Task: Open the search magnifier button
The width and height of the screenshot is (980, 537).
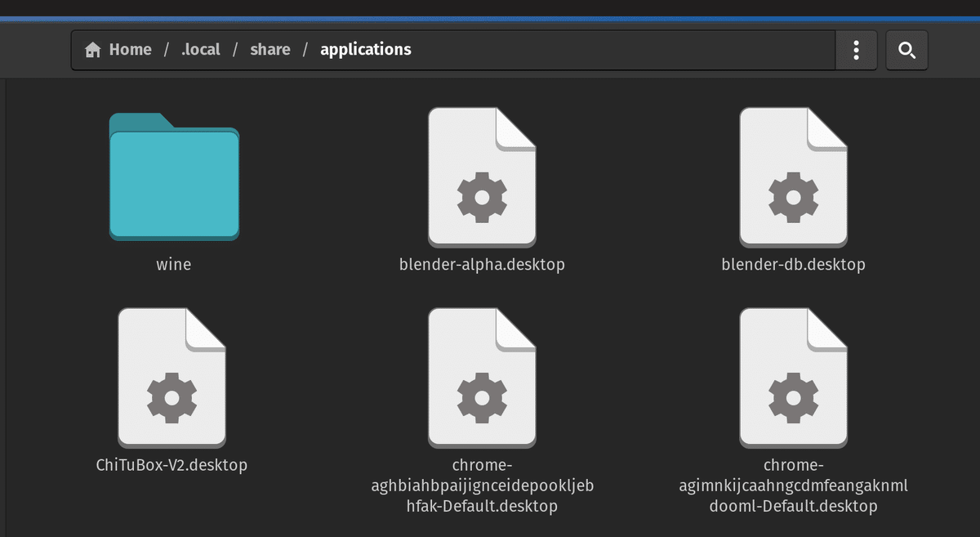Action: point(906,50)
